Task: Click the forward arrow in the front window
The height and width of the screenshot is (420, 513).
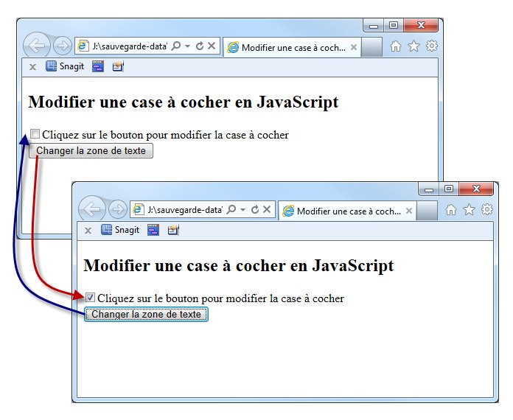Action: (x=117, y=210)
